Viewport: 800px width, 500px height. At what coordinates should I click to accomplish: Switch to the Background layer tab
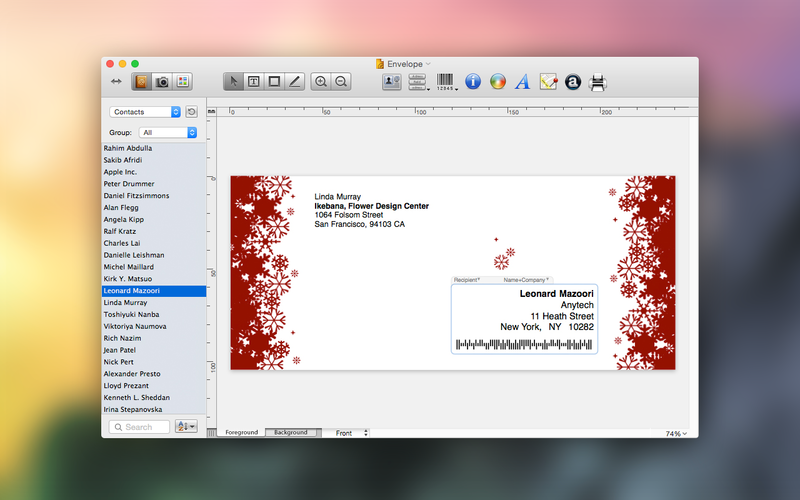(x=291, y=433)
